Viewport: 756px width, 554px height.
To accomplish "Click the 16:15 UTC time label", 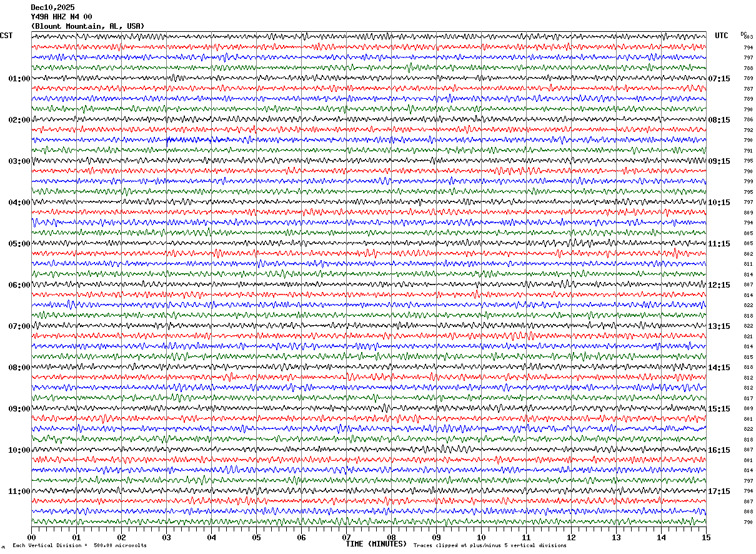I will tap(719, 450).
